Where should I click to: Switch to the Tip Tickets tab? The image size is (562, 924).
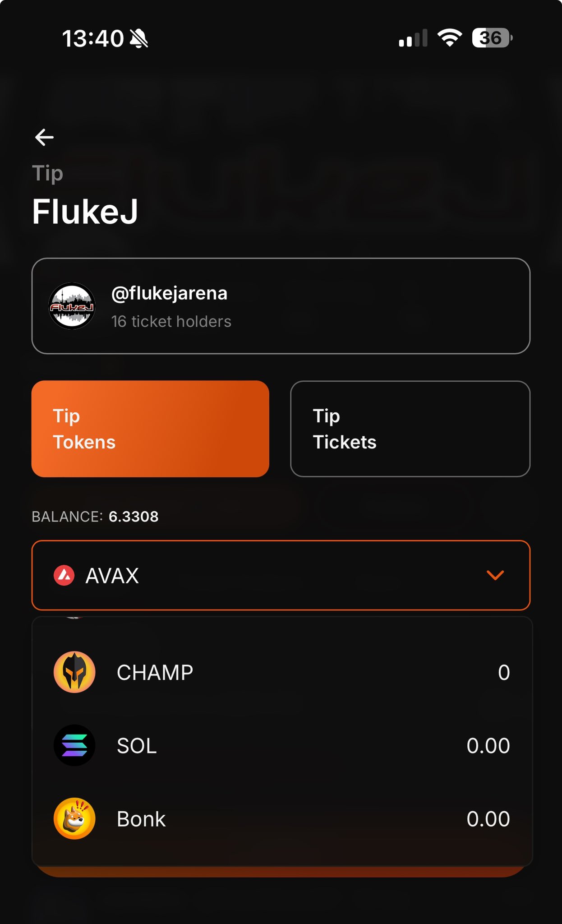(x=410, y=429)
